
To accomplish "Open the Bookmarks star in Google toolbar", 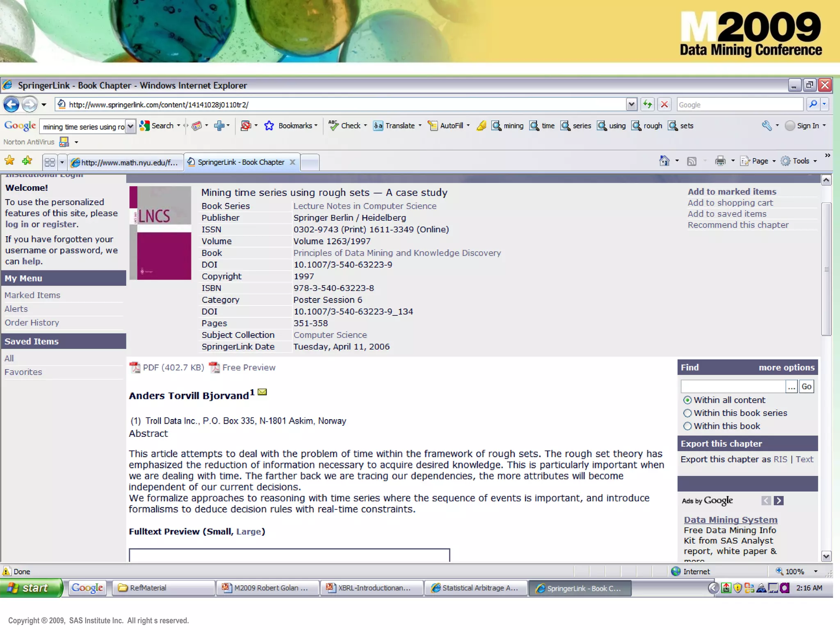I will pyautogui.click(x=269, y=126).
